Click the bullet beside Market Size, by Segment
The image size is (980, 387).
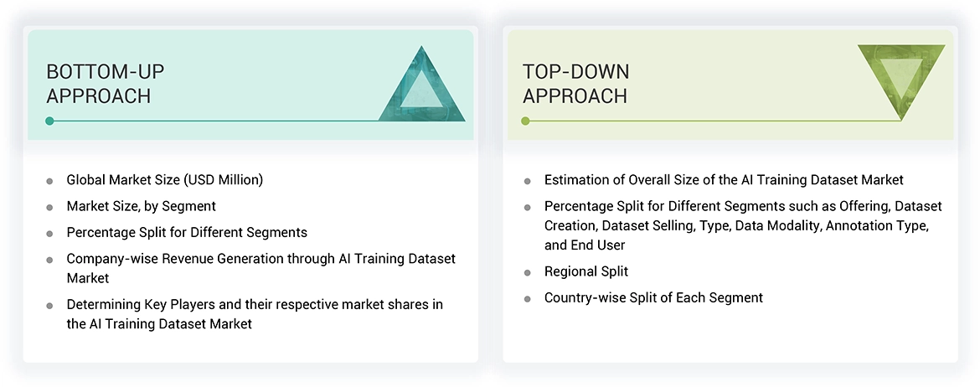pos(50,207)
